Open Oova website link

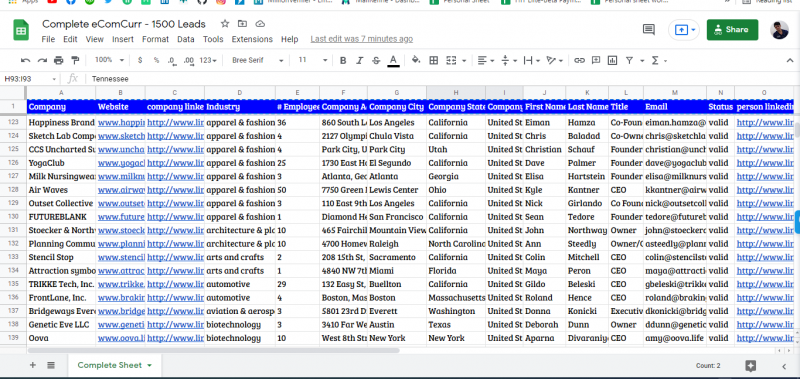point(121,338)
